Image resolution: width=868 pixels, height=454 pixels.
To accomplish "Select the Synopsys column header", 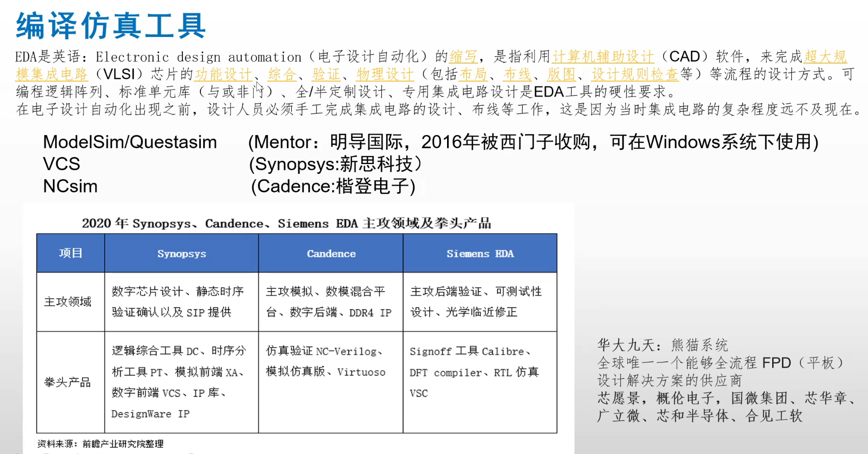I will click(182, 253).
